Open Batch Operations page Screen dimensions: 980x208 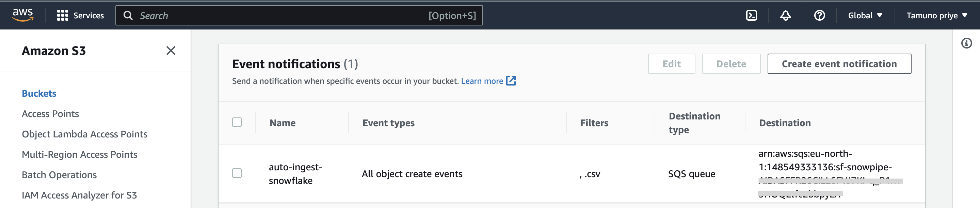pos(59,175)
